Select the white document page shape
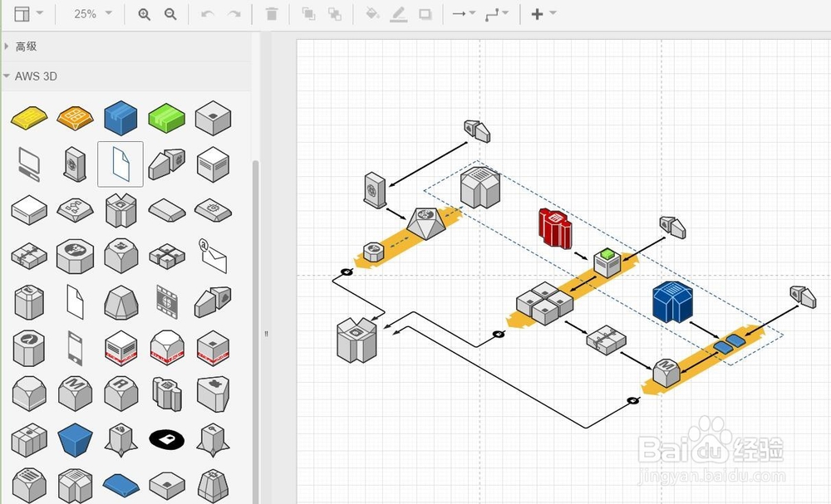831x504 pixels. (76, 301)
